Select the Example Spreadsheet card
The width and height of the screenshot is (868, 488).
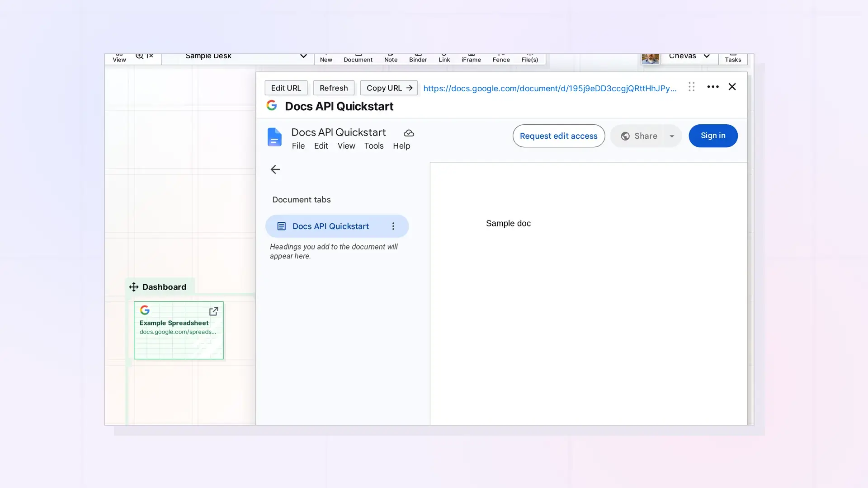pyautogui.click(x=179, y=330)
